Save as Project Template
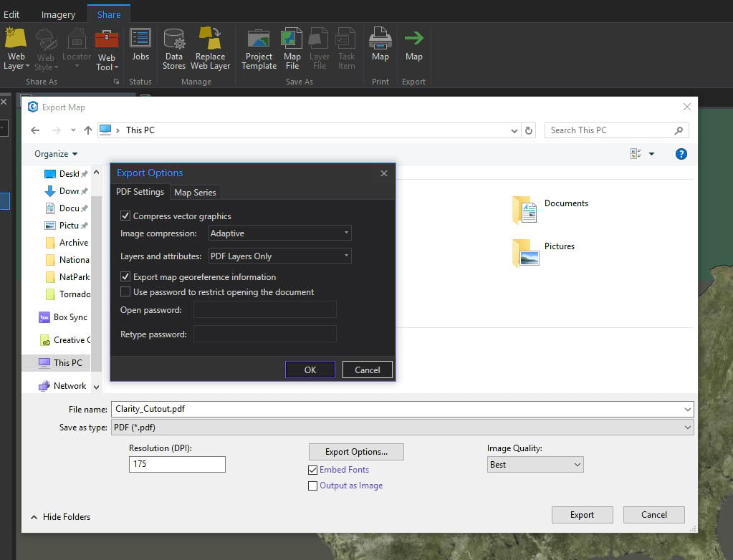This screenshot has width=733, height=560. [x=259, y=49]
